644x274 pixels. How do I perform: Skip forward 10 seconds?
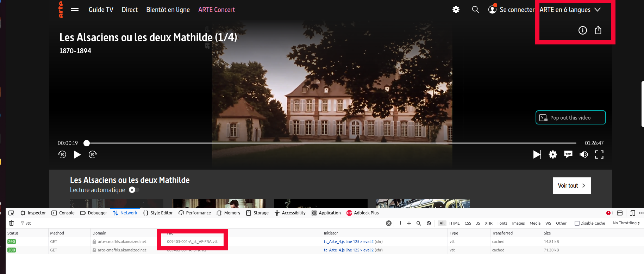tap(93, 154)
